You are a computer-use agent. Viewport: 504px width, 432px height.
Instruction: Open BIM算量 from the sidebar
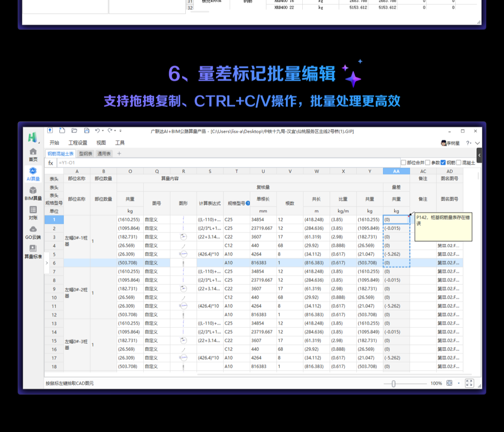click(33, 194)
